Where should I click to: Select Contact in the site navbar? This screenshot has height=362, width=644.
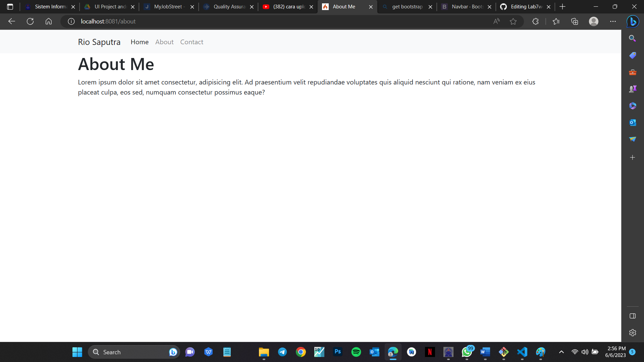(x=192, y=42)
